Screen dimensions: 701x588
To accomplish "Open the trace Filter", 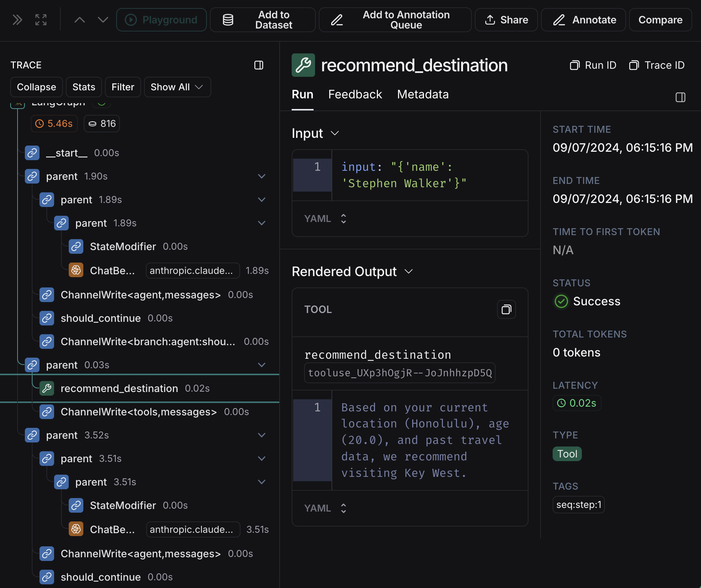I will (x=123, y=87).
